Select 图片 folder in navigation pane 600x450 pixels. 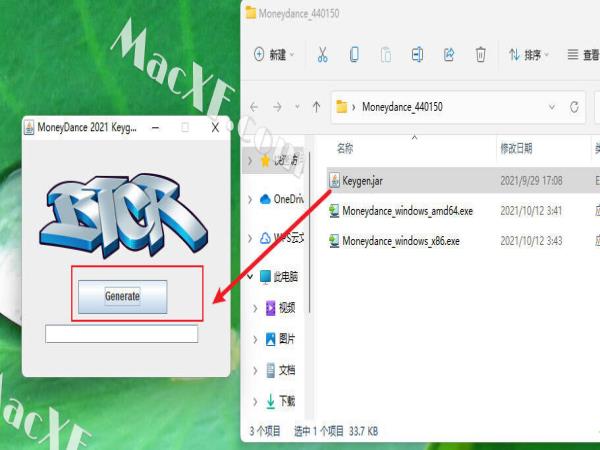coord(280,339)
